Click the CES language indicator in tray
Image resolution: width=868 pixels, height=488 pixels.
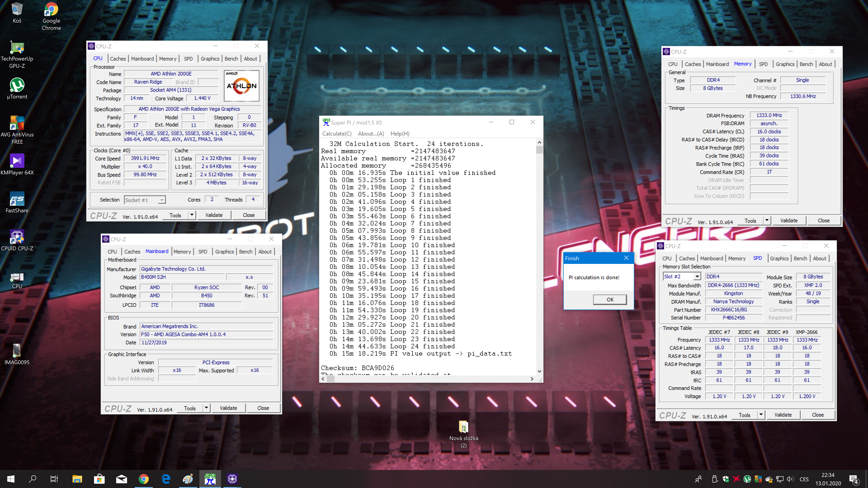coord(804,479)
